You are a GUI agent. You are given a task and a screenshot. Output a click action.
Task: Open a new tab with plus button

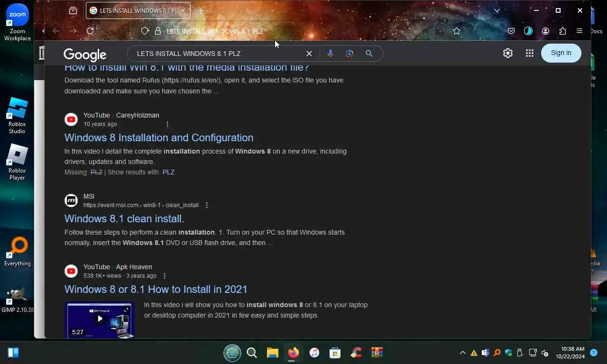201,10
